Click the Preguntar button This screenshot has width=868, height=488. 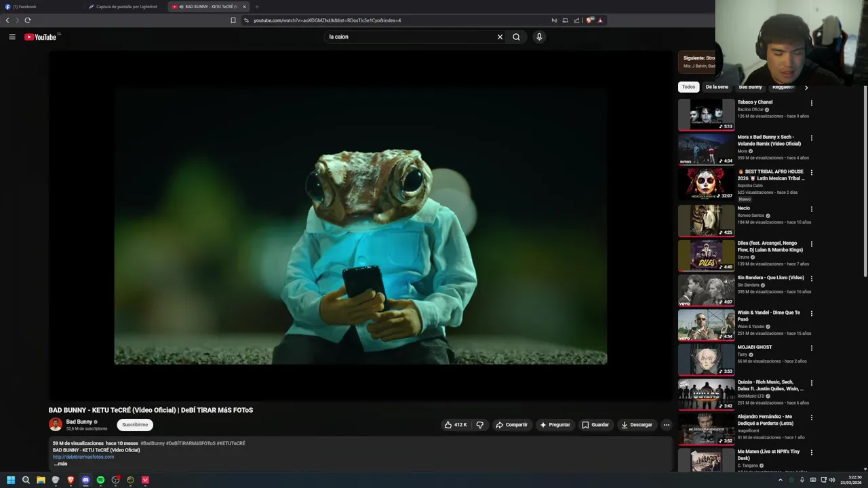coord(555,425)
